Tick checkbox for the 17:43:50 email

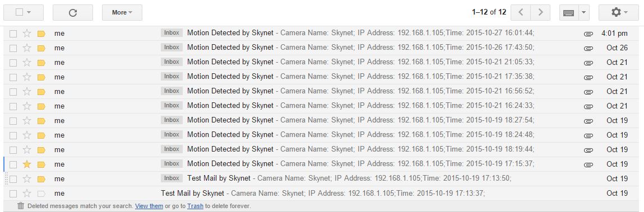point(13,48)
